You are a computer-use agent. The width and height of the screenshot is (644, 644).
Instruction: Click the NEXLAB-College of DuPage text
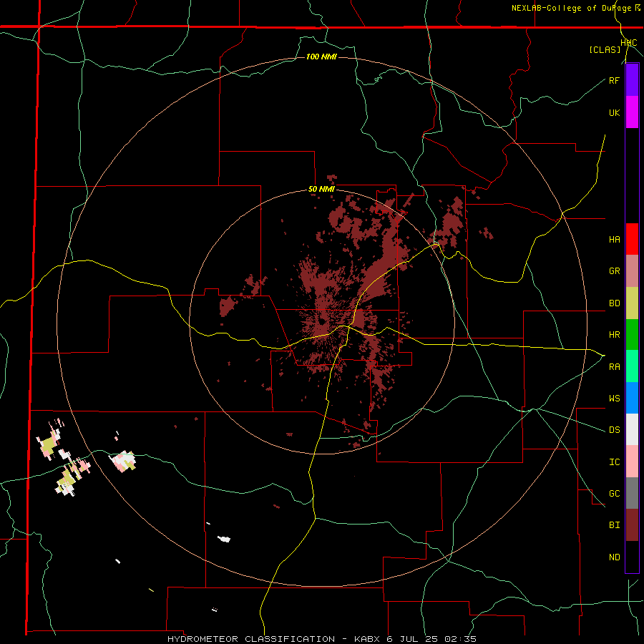573,8
